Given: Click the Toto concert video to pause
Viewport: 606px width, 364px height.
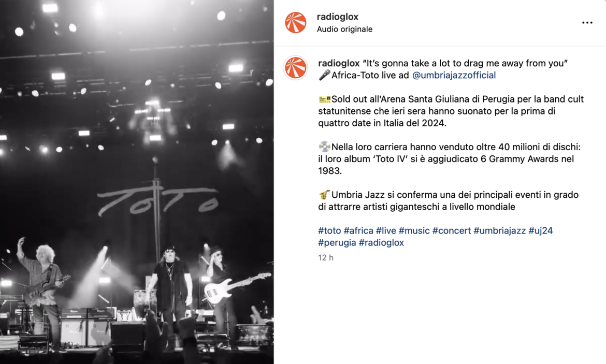Looking at the screenshot, I should point(137,182).
